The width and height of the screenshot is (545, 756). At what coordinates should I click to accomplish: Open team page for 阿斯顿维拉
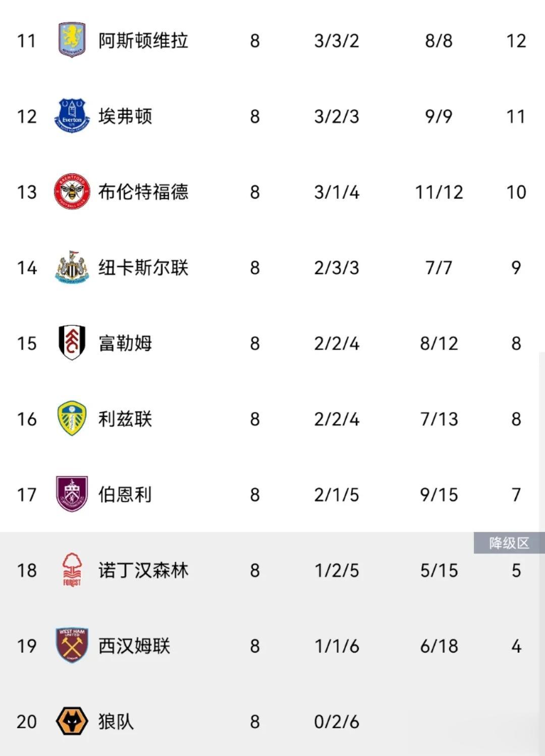[x=143, y=41]
